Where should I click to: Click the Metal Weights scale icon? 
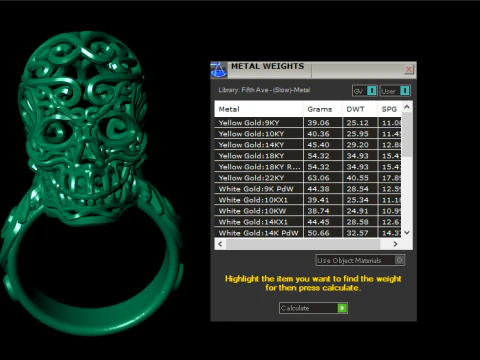click(219, 70)
